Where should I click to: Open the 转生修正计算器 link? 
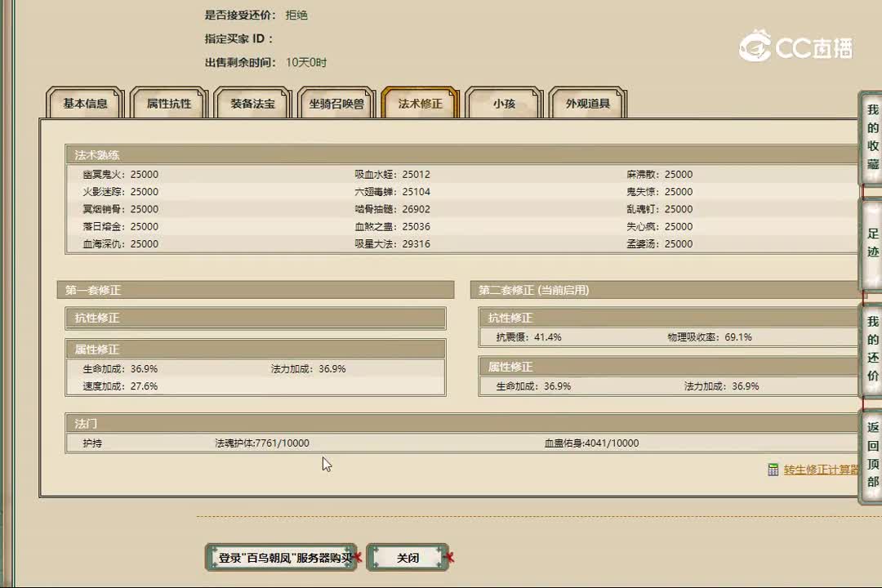819,470
